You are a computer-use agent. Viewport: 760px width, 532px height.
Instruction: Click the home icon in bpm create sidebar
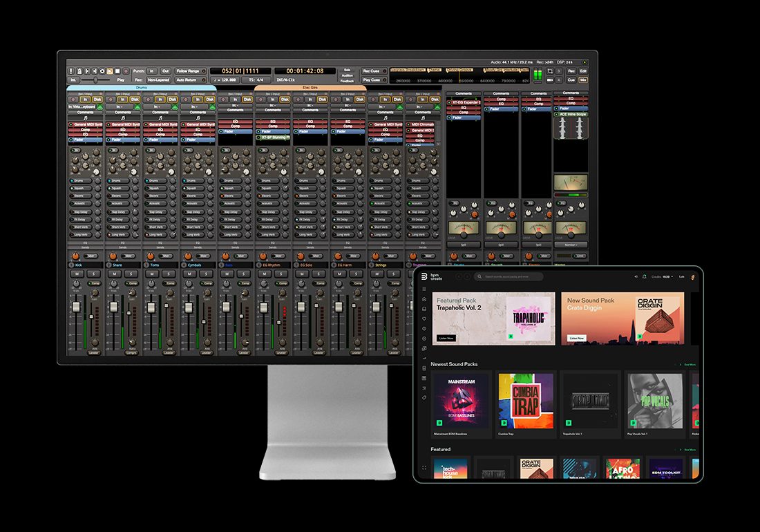[424, 298]
